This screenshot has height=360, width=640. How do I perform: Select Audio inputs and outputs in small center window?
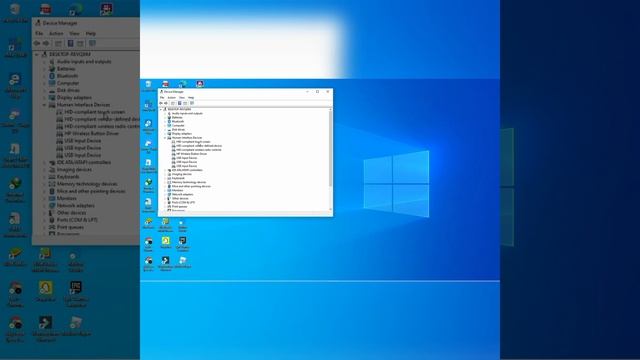pyautogui.click(x=187, y=113)
